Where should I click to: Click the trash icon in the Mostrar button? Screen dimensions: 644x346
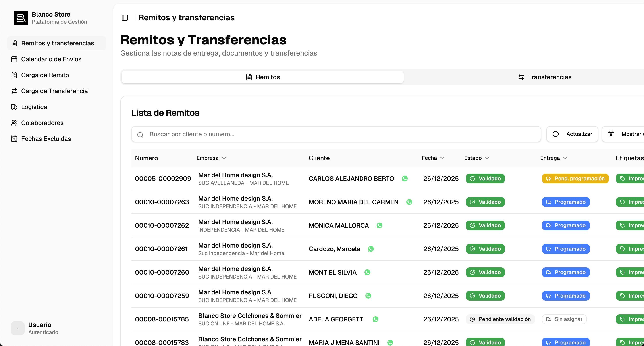tap(611, 134)
